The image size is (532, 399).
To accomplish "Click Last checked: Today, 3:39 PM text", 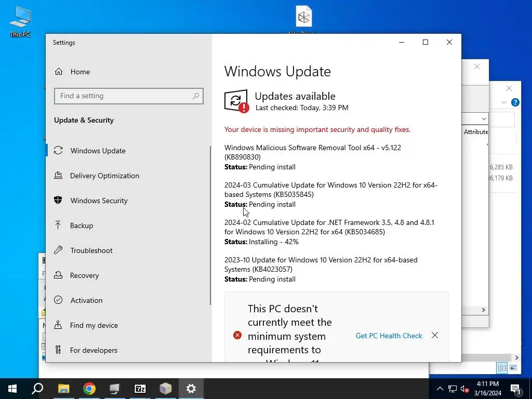I will [302, 108].
